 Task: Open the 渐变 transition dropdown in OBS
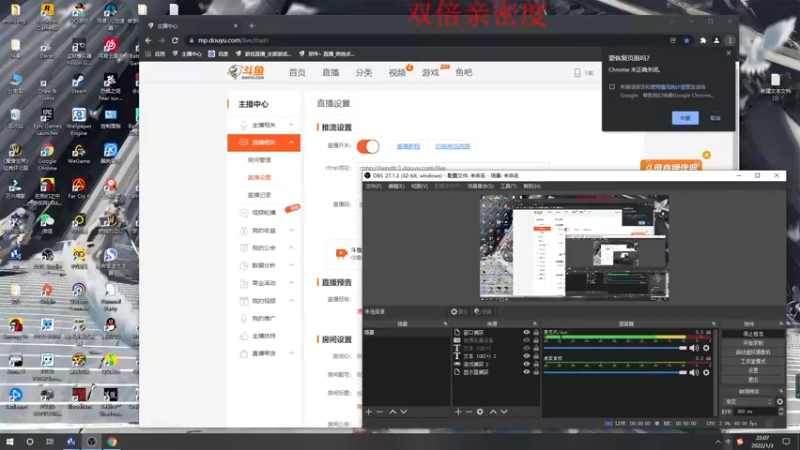(748, 402)
